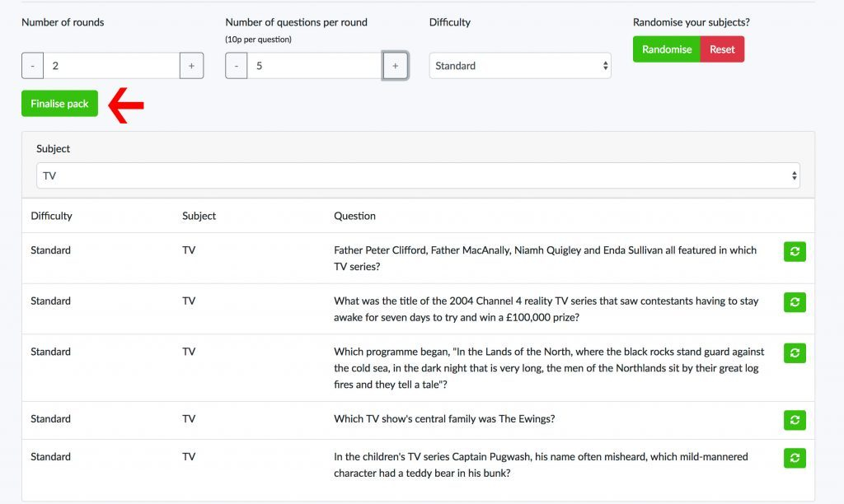Select the Question column header
The image size is (844, 504).
click(x=354, y=216)
